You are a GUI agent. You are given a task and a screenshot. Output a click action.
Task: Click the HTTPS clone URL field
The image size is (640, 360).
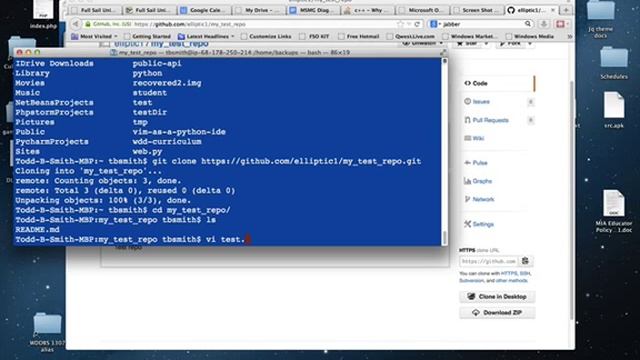(489, 261)
